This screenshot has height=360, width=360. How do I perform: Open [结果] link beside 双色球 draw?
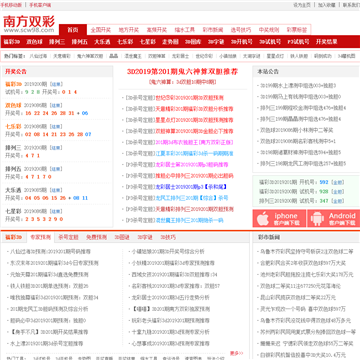click(56, 105)
